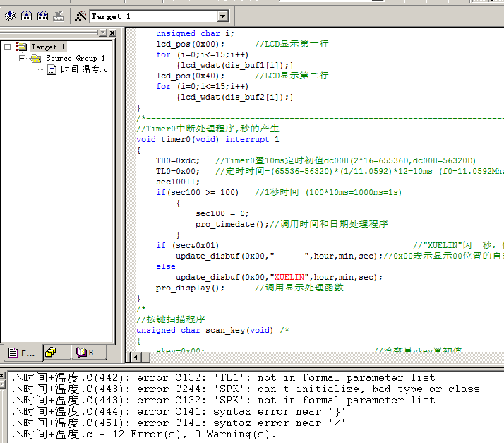Click the Files tab page icon

click(13, 353)
